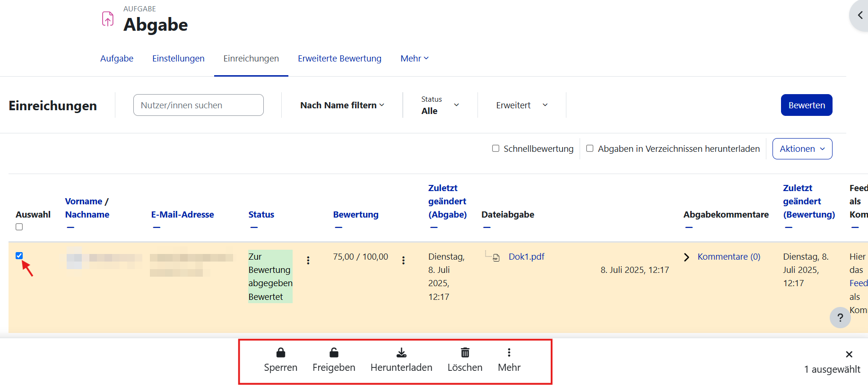The image size is (868, 385).
Task: Open the Erweiterte Bewertung tab
Action: (x=339, y=59)
